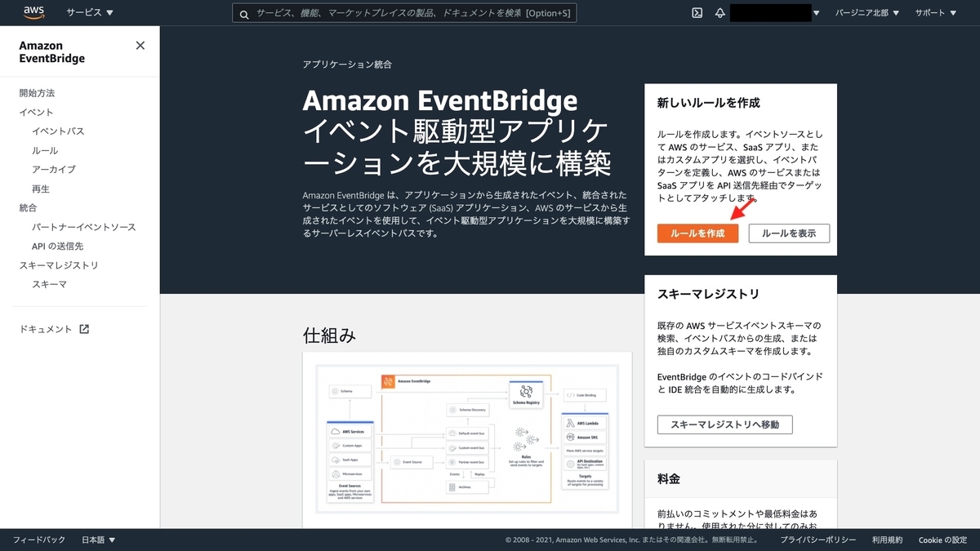Click the Amazon EventBridge sidebar title
Viewport: 980px width, 551px height.
click(52, 52)
